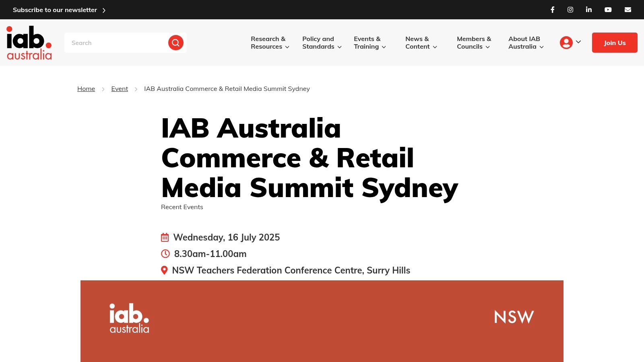Open IAB Australia's Facebook page
Image resolution: width=644 pixels, height=362 pixels.
(x=552, y=10)
